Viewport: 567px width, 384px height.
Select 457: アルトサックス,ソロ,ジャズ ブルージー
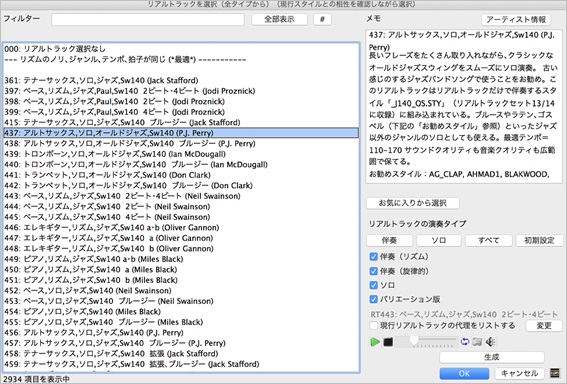(181, 343)
